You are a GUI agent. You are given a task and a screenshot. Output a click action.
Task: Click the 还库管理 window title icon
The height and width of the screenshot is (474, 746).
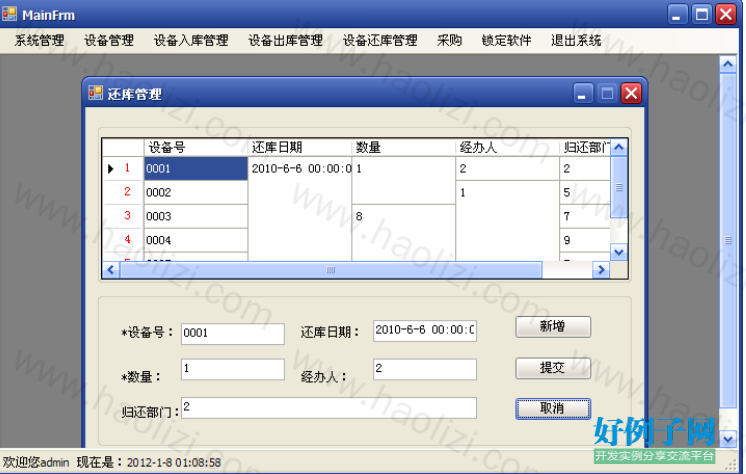click(96, 93)
